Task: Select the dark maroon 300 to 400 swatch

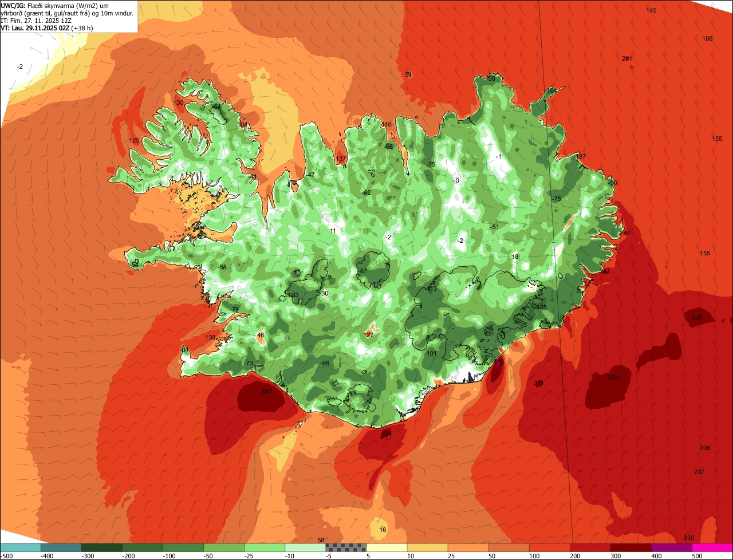Action: point(630,547)
